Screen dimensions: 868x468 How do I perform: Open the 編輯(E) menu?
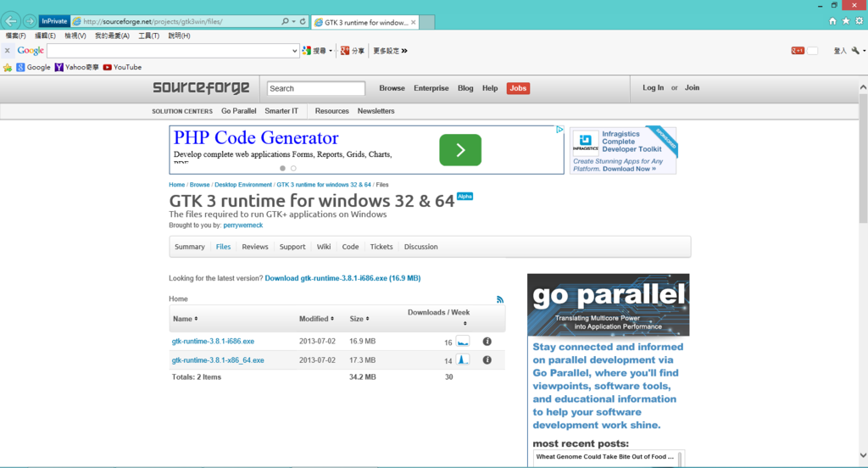click(46, 36)
